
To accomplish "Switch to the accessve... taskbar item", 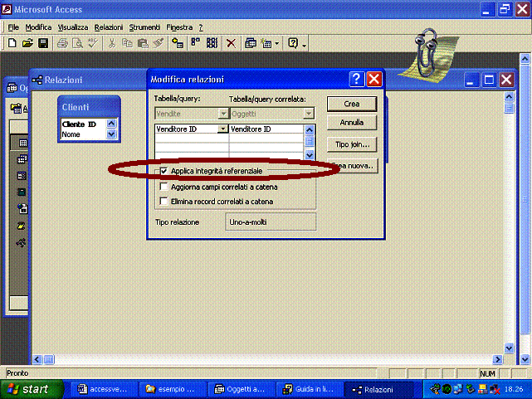I will click(105, 390).
